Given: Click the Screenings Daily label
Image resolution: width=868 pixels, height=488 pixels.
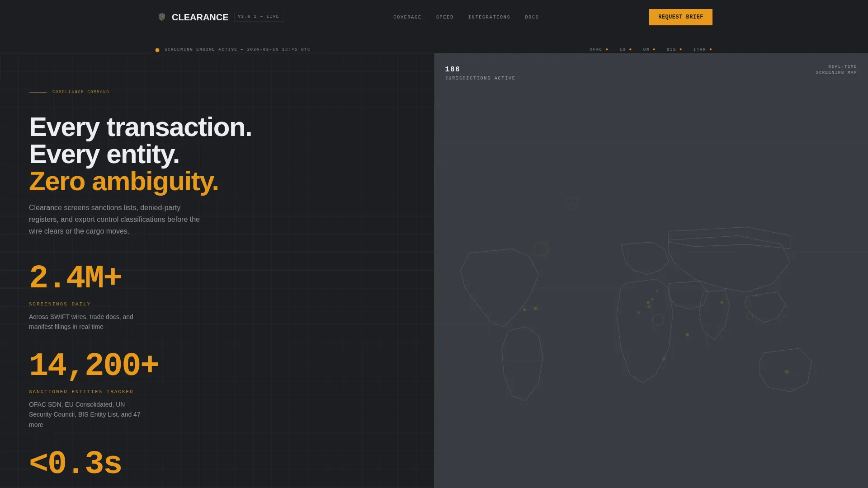Looking at the screenshot, I should coord(60,304).
